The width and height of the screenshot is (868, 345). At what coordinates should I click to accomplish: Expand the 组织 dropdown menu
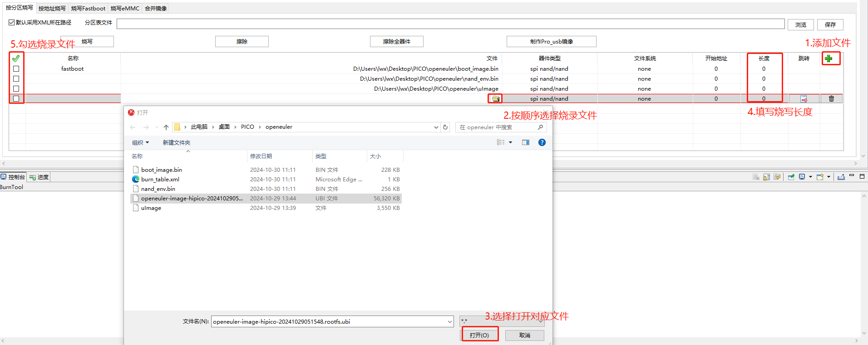[x=140, y=143]
